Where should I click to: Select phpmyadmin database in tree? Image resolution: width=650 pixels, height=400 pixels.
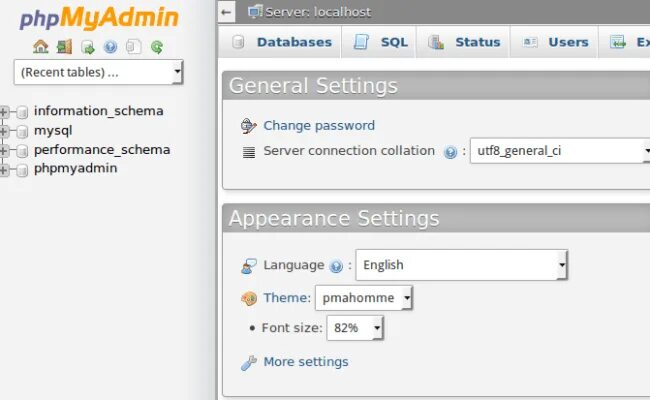(x=75, y=168)
